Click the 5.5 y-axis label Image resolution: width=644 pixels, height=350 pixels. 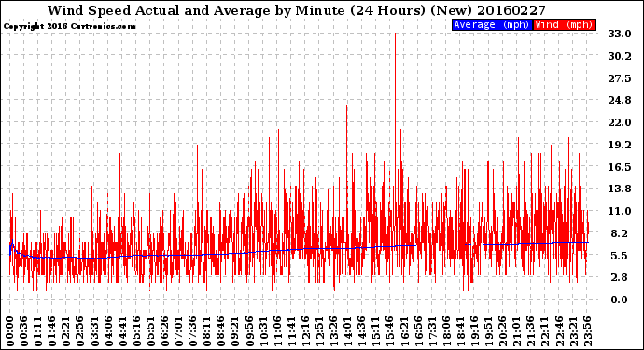620,256
